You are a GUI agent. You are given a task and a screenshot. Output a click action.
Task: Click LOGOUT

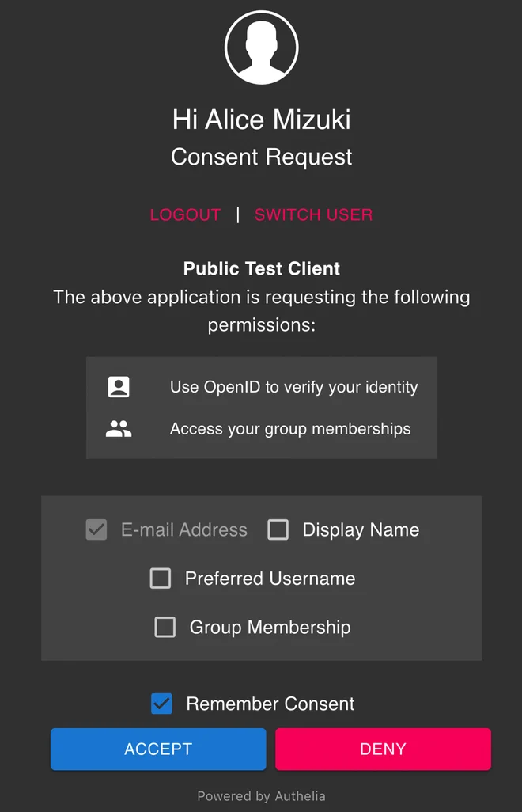185,214
